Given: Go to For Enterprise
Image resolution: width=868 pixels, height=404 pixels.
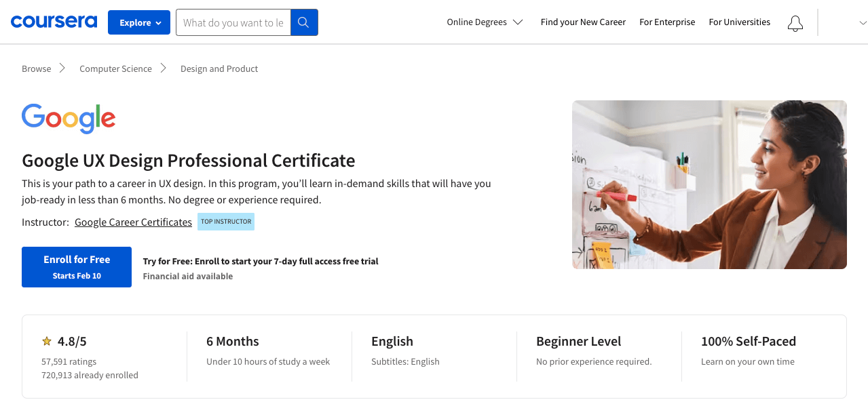Looking at the screenshot, I should point(667,22).
